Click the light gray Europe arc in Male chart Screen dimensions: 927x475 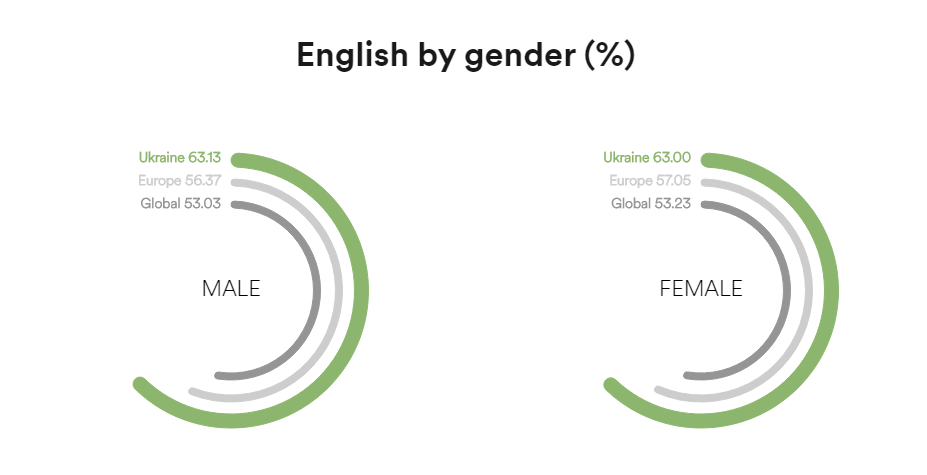click(x=338, y=290)
